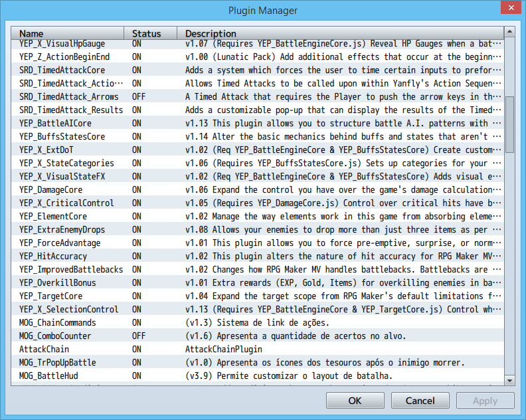Select the SRD_TimedAttack_Arrows plugin
Viewport: 526px width, 420px height.
[x=257, y=96]
